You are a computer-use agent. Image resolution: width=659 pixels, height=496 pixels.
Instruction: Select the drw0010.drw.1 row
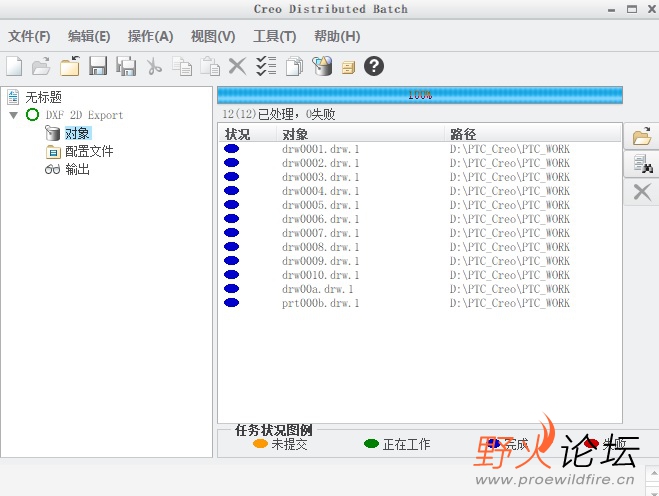(420, 275)
